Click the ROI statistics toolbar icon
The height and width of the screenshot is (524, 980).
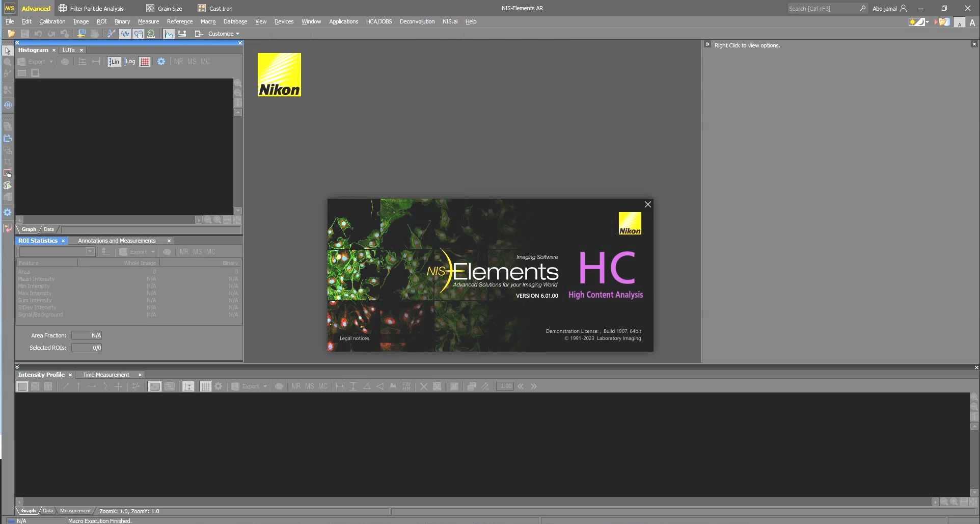coord(139,34)
